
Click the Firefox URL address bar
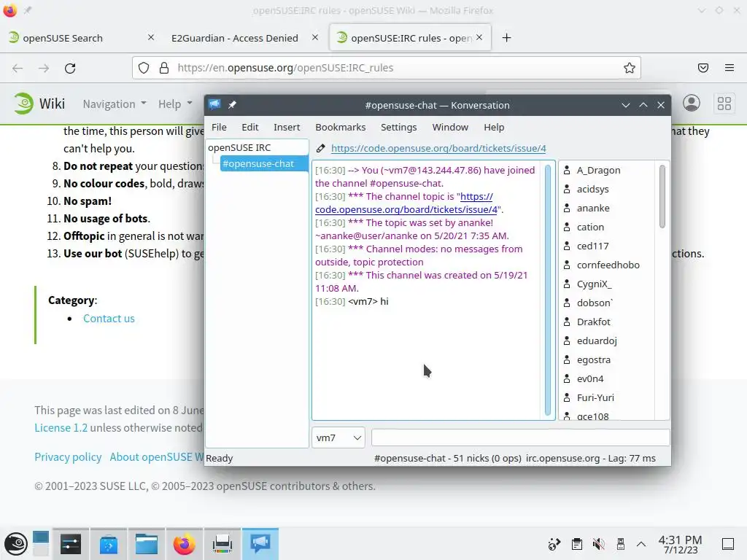point(386,68)
